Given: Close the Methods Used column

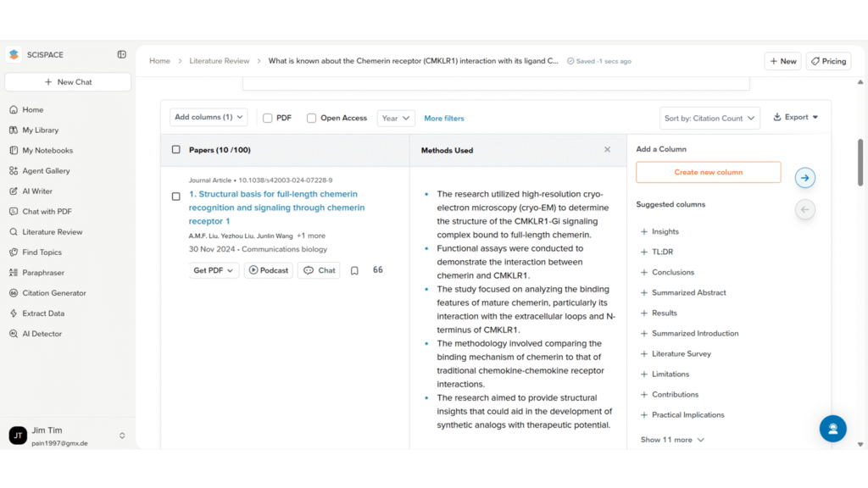Looking at the screenshot, I should pyautogui.click(x=607, y=150).
